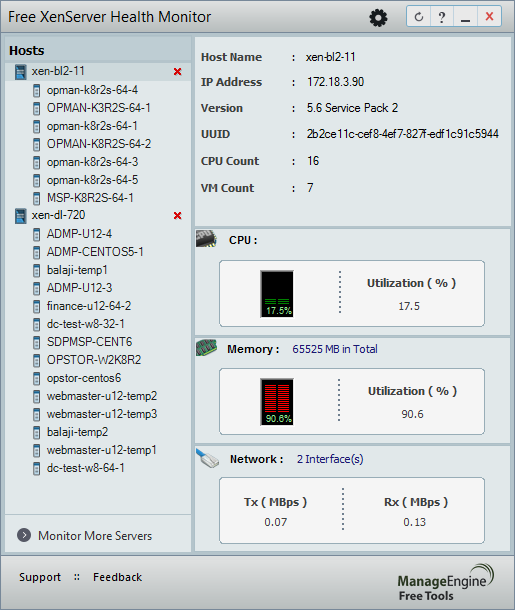Remove host xen-dl-720 with red X
Viewport: 515px width, 610px height.
pos(177,216)
